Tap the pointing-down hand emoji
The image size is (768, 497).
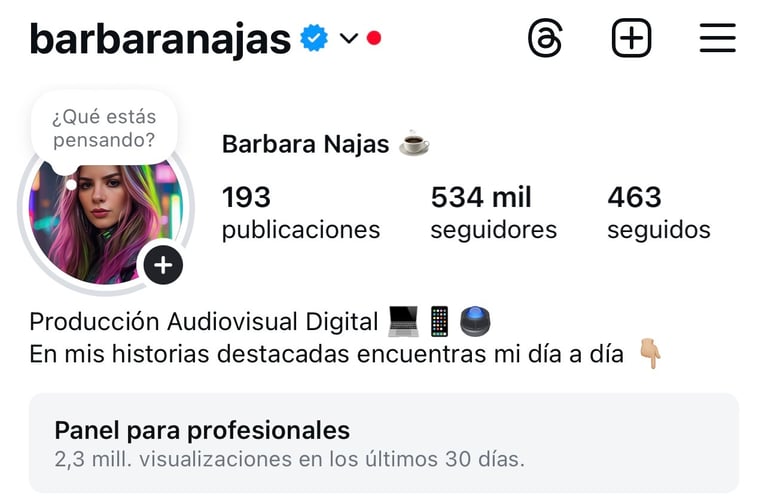[x=650, y=353]
